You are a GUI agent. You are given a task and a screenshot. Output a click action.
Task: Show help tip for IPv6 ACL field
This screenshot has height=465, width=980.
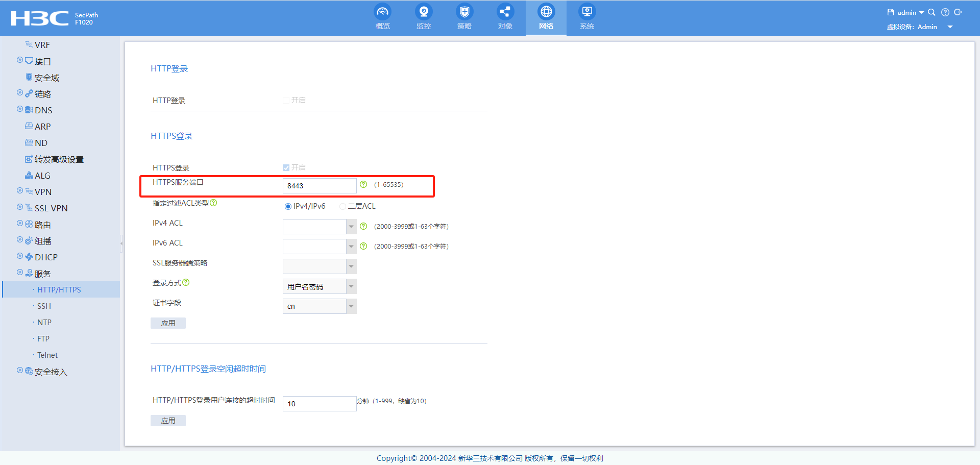point(363,246)
